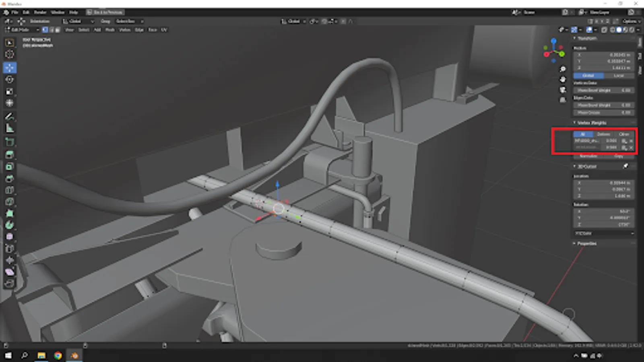Screen dimensions: 644x362
Task: Open the Mesh menu
Action: 110,29
